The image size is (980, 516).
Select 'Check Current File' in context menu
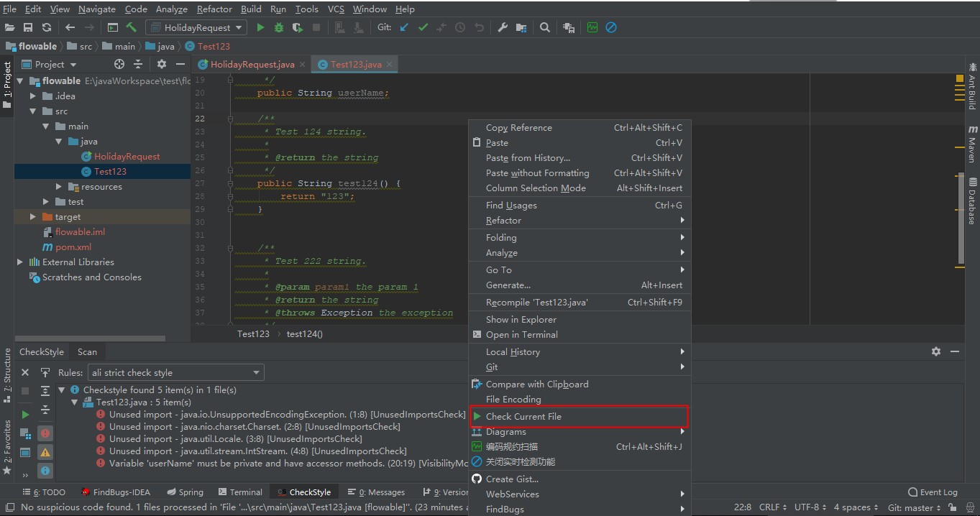point(523,416)
